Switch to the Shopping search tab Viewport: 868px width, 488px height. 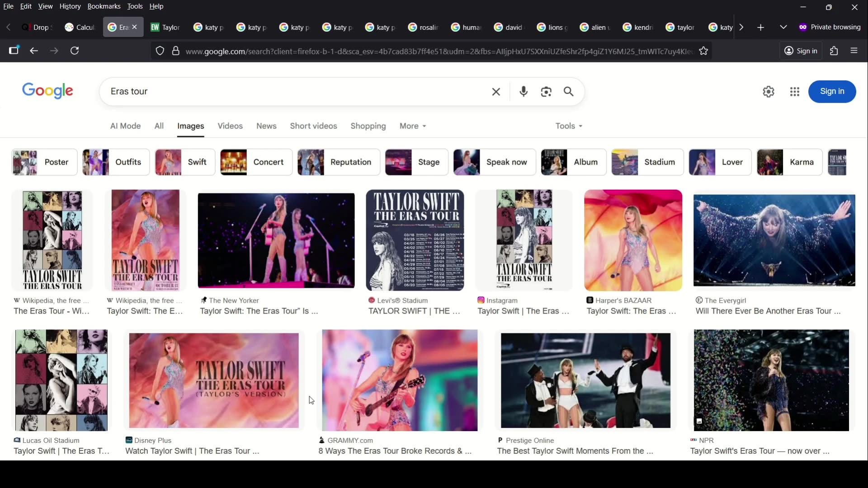click(368, 126)
